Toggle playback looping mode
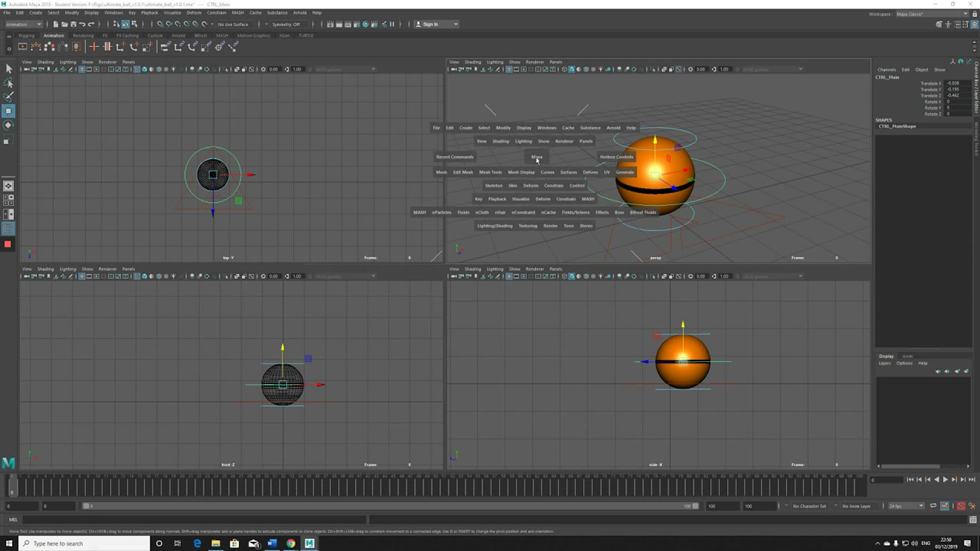Viewport: 980px width, 551px height. pos(933,506)
